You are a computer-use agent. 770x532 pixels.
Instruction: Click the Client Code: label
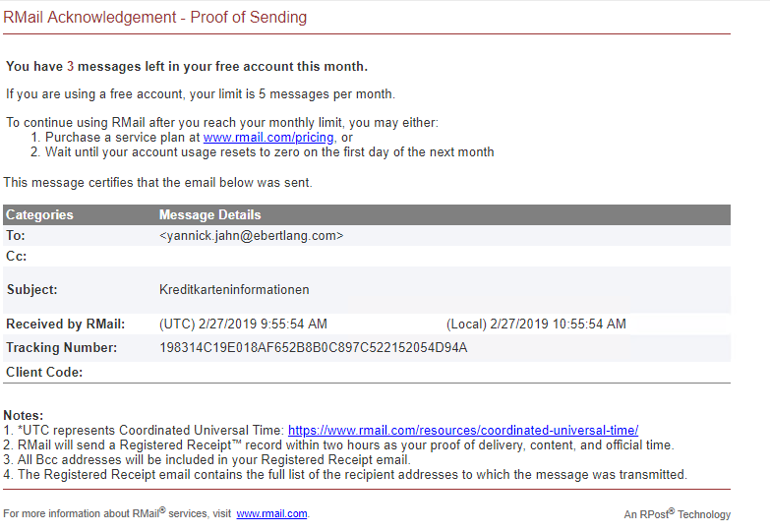click(44, 372)
